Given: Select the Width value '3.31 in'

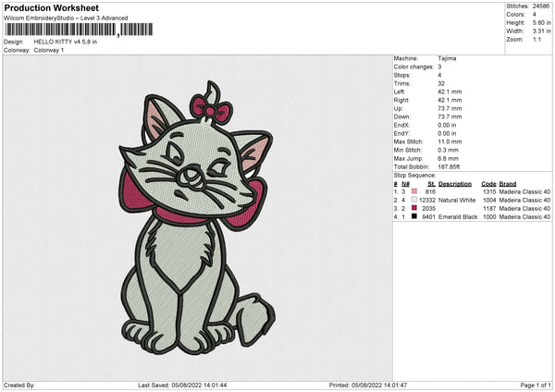Looking at the screenshot, I should [541, 31].
